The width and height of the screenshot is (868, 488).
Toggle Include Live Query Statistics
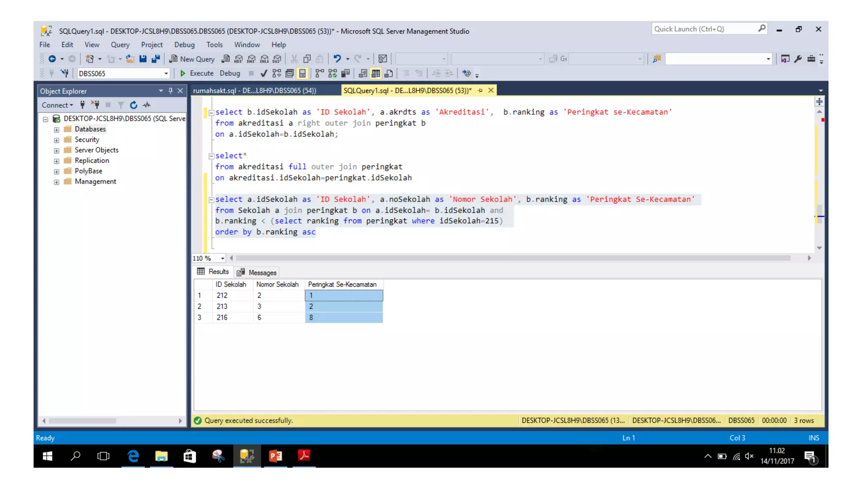tap(333, 73)
